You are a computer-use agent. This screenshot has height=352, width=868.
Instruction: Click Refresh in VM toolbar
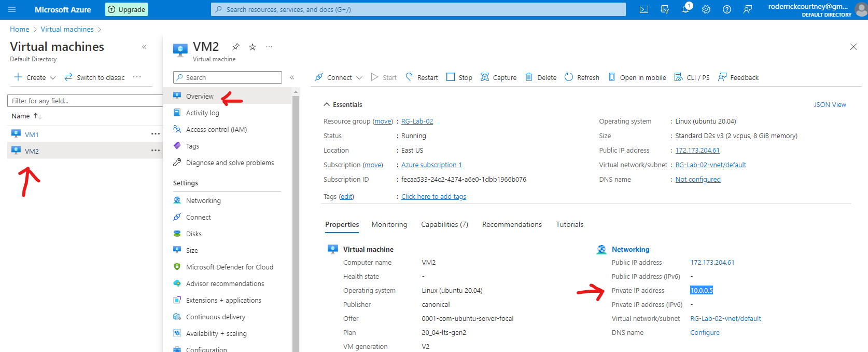(582, 77)
